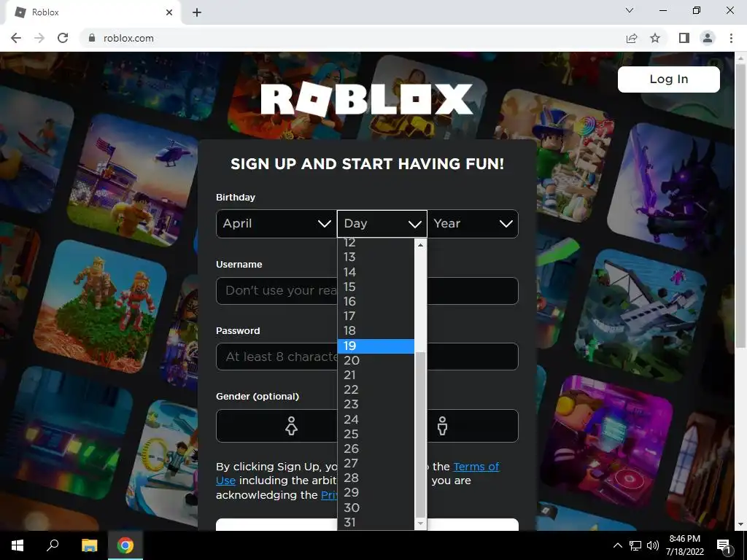Pick day 22 from the list
Screen dimensions: 747x560
coord(376,389)
